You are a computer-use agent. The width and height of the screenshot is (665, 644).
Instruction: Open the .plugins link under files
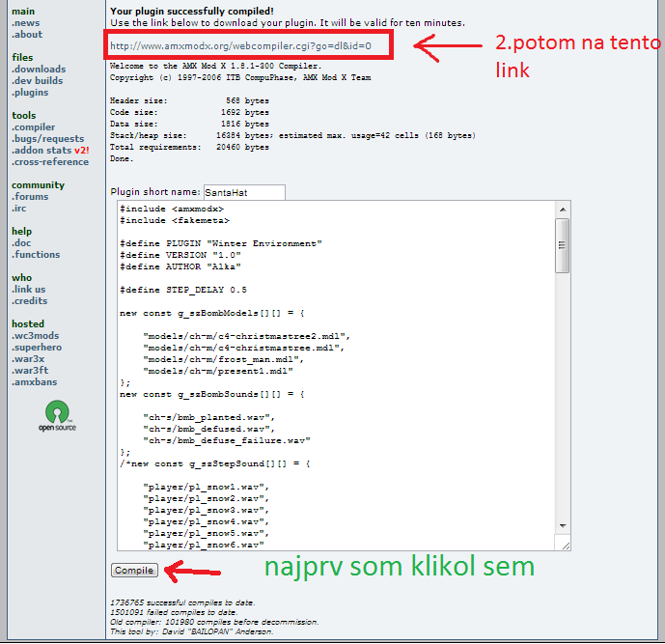tap(30, 93)
